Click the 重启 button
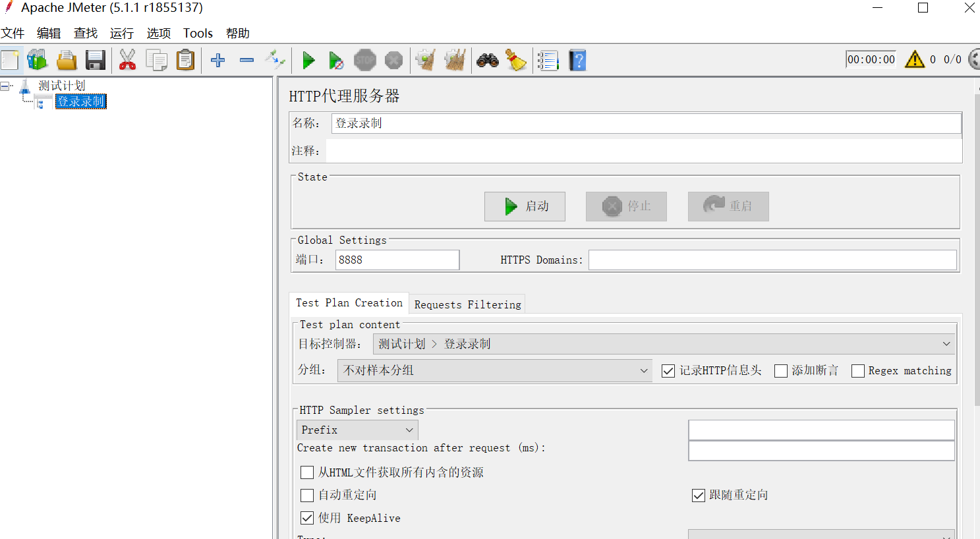This screenshot has height=539, width=980. (x=728, y=206)
